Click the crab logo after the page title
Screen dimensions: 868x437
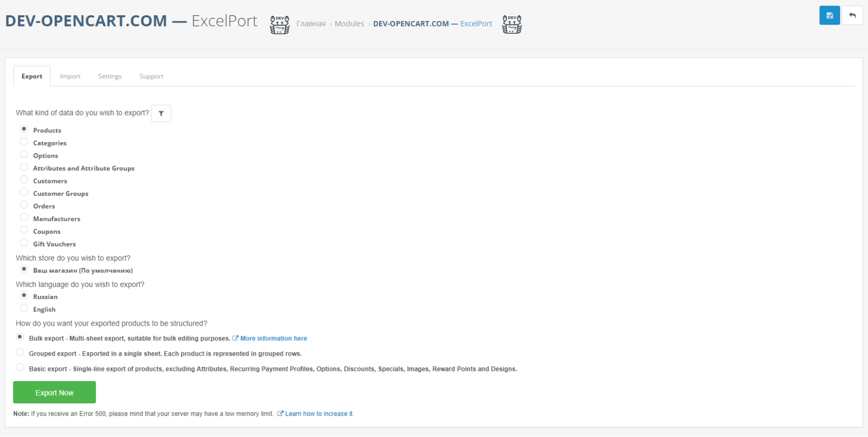(280, 24)
